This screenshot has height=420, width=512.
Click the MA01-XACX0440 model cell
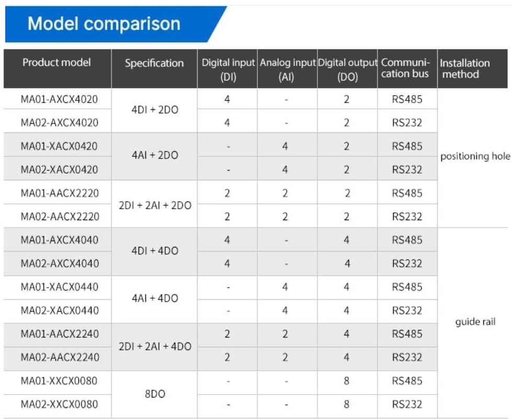[60, 287]
